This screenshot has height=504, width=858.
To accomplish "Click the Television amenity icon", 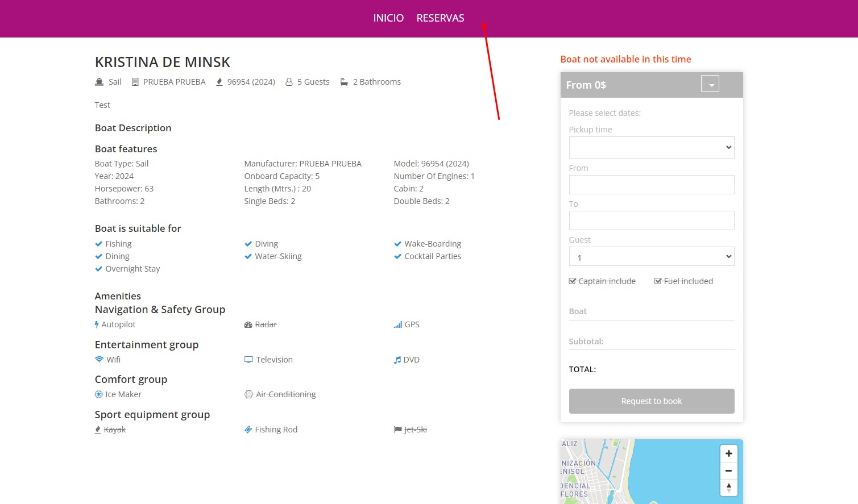I will point(248,360).
